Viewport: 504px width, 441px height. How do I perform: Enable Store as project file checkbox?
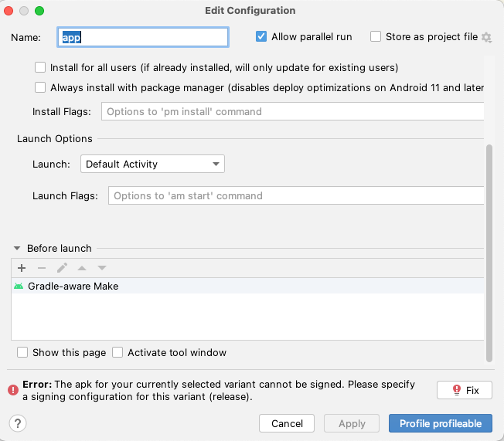pos(376,36)
